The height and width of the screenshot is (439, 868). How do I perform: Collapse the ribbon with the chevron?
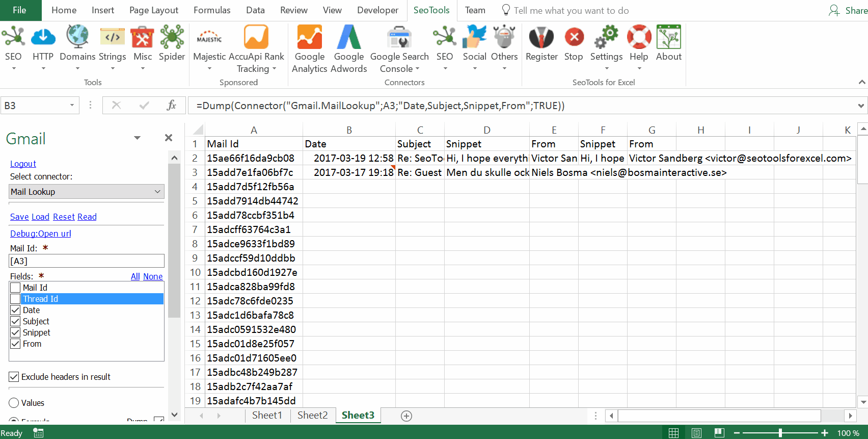point(862,82)
